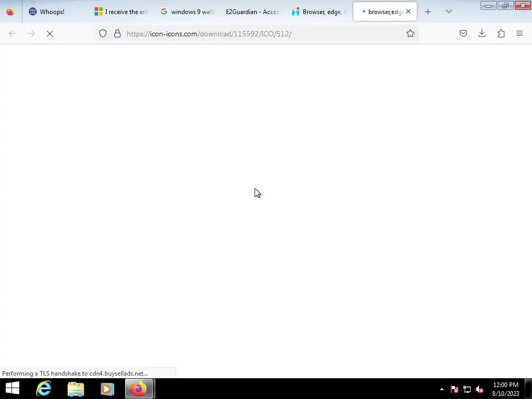
Task: Click the network status tray icon
Action: [467, 389]
